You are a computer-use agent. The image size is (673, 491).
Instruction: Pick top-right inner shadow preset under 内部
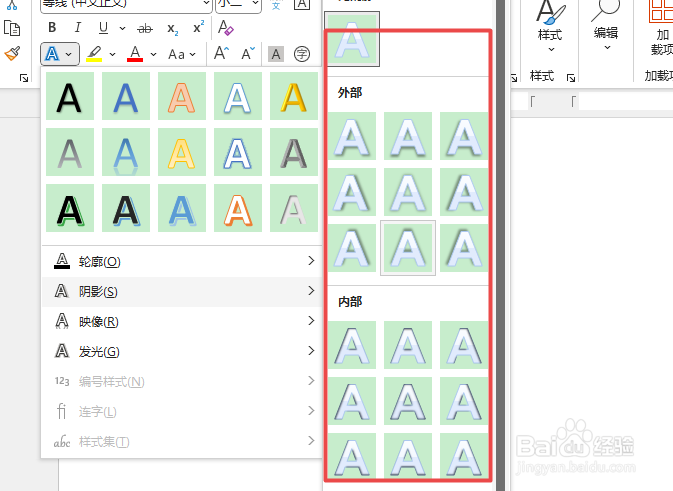pyautogui.click(x=464, y=345)
